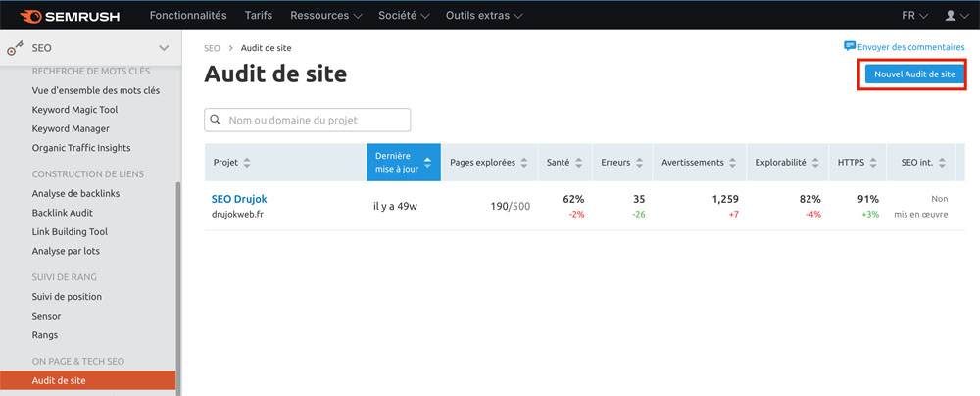Expand the Ressources dropdown menu
The width and height of the screenshot is (980, 396).
point(326,15)
